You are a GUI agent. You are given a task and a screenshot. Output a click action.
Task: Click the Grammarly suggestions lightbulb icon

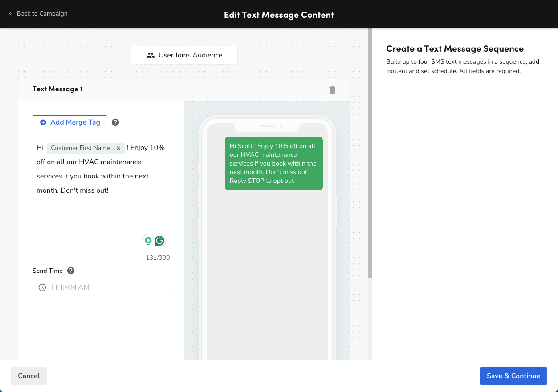point(148,240)
